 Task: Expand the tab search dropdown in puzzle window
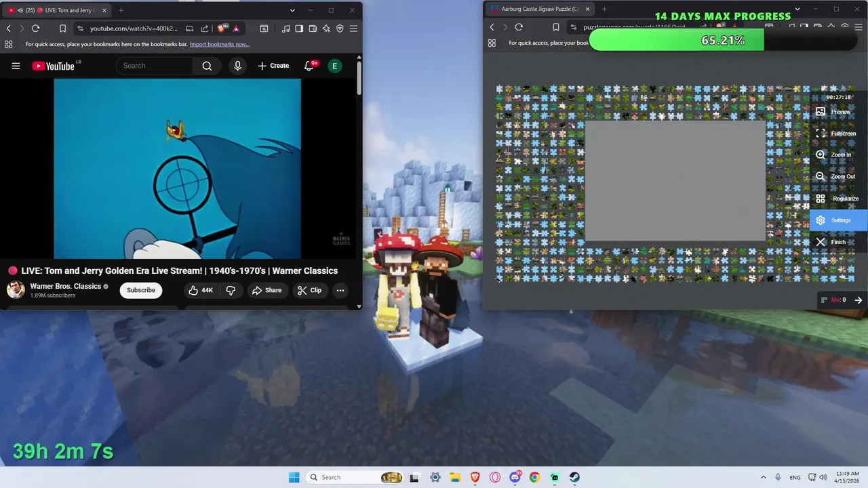(x=797, y=9)
